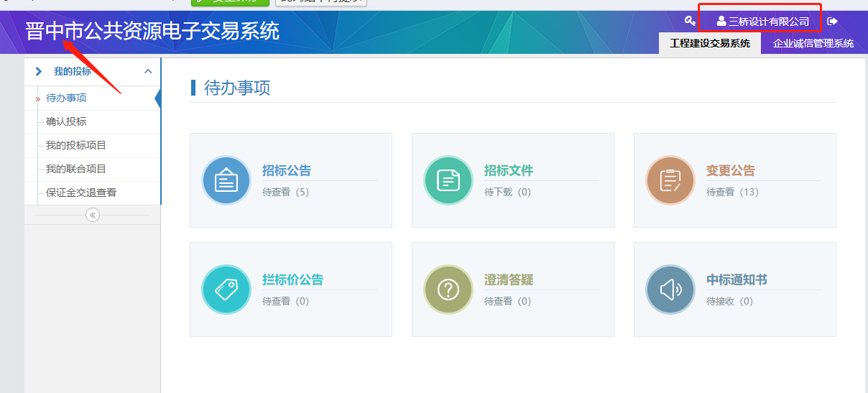Click the 招标文件 green file icon
The width and height of the screenshot is (868, 393).
(x=448, y=180)
